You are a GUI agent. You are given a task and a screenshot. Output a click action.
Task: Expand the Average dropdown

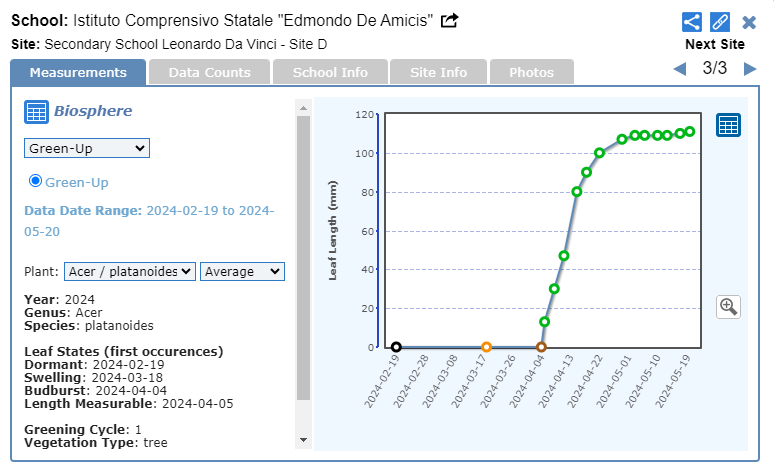(243, 272)
